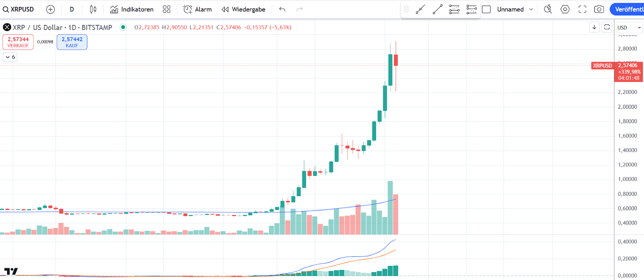Click the XRP coin logo icon

pos(7,27)
